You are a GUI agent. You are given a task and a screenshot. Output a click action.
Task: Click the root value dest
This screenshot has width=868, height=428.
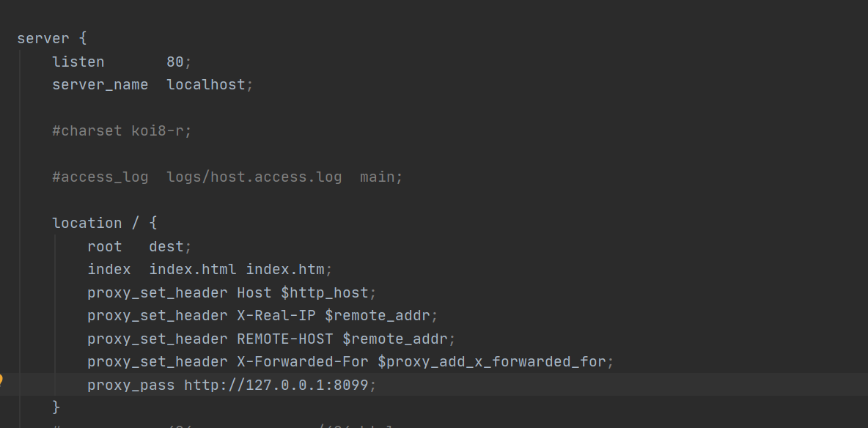point(166,246)
